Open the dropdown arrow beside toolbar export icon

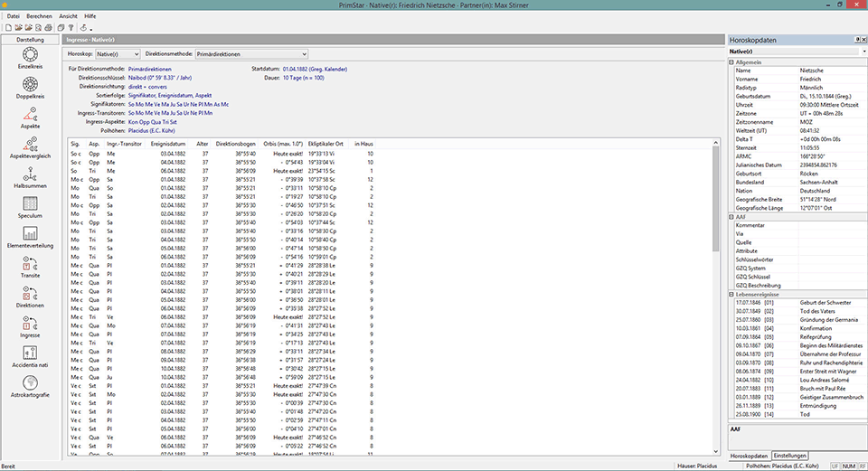click(90, 29)
